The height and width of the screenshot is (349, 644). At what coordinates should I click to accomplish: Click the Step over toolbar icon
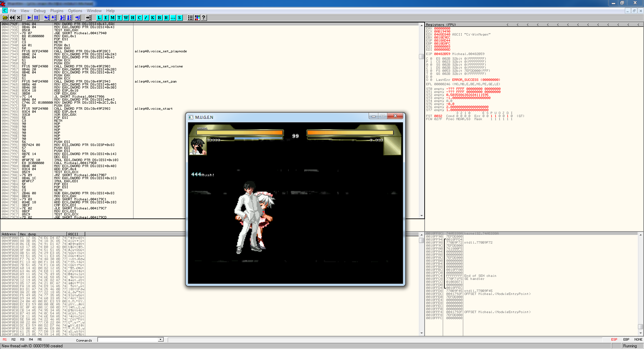point(54,18)
